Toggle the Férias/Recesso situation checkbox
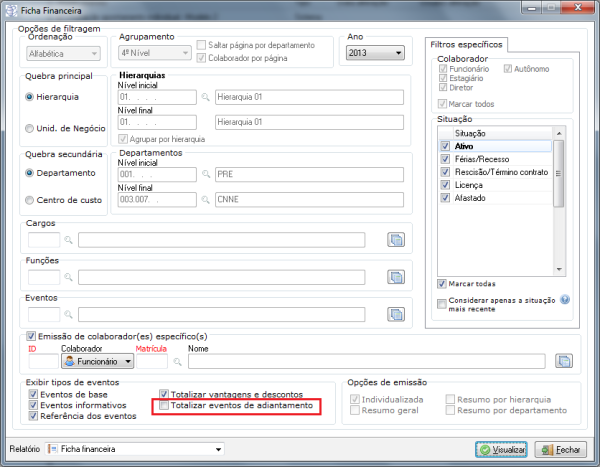The width and height of the screenshot is (600, 467). tap(445, 159)
